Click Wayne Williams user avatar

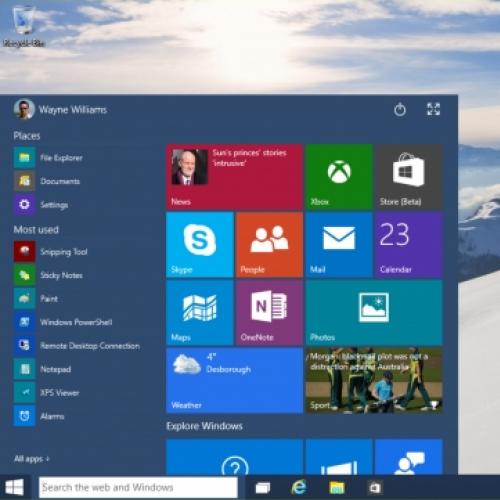(x=24, y=109)
